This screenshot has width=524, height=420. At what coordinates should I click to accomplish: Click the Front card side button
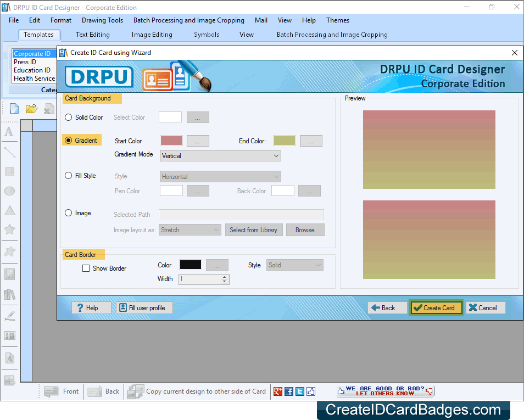[61, 391]
